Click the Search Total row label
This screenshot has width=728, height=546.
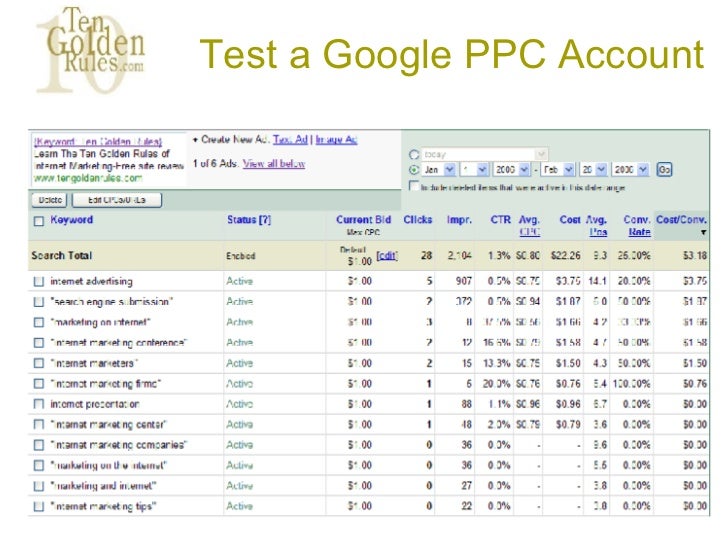[x=62, y=256]
